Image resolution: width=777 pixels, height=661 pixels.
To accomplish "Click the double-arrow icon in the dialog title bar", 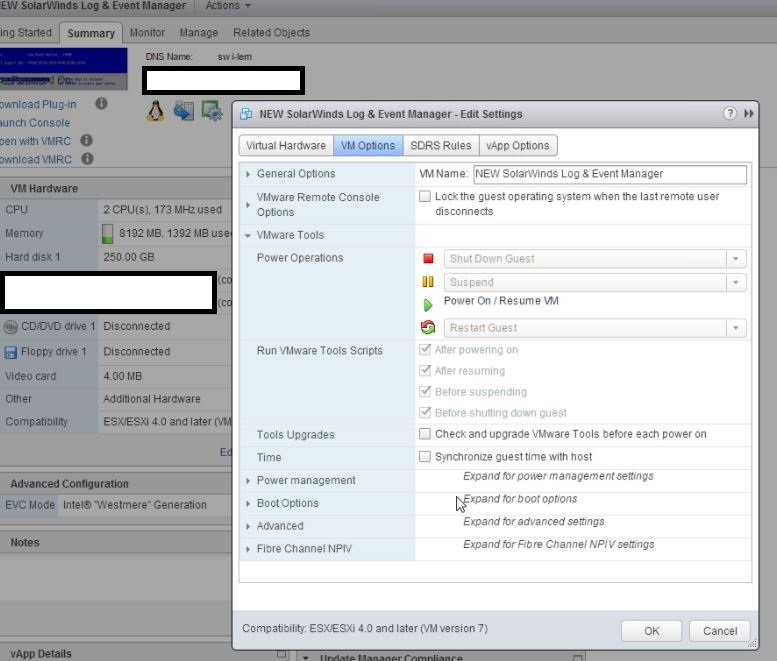I will tap(749, 113).
